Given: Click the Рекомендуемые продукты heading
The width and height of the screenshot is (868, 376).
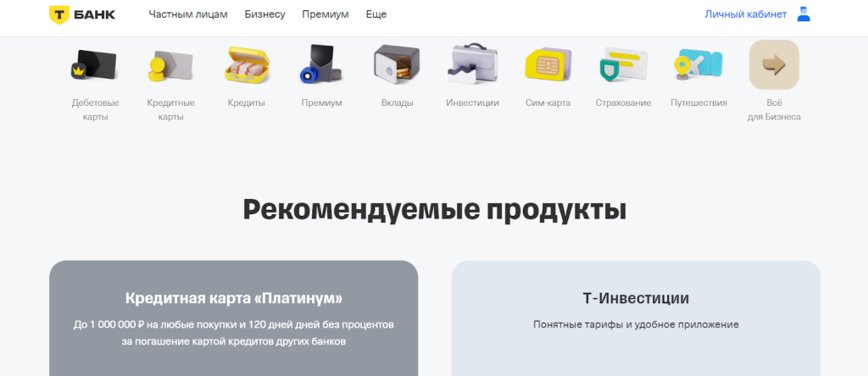Looking at the screenshot, I should [435, 210].
